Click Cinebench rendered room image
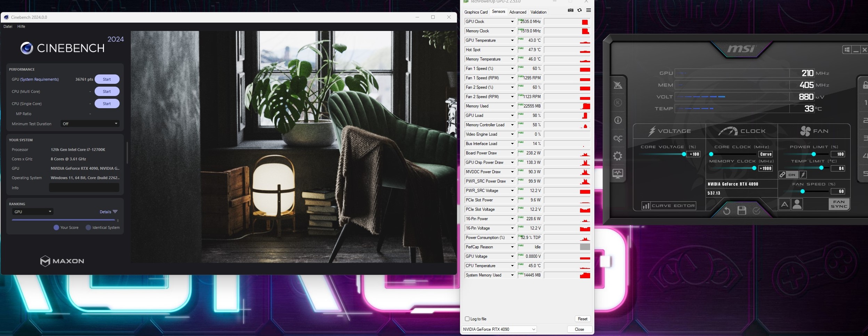This screenshot has height=336, width=868. click(x=294, y=147)
